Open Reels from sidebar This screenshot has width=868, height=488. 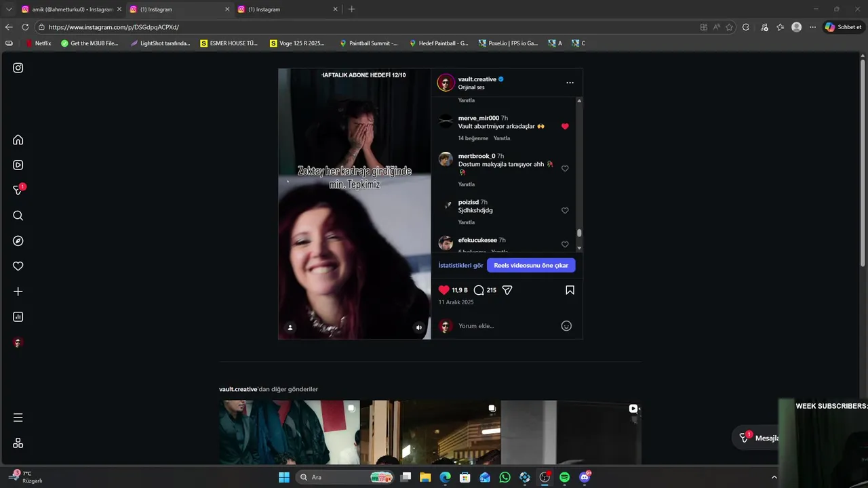(x=18, y=165)
